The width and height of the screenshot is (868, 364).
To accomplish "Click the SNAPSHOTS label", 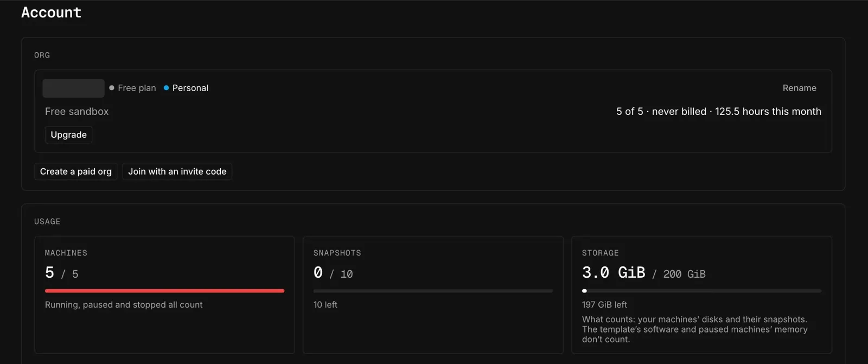I will [x=337, y=253].
